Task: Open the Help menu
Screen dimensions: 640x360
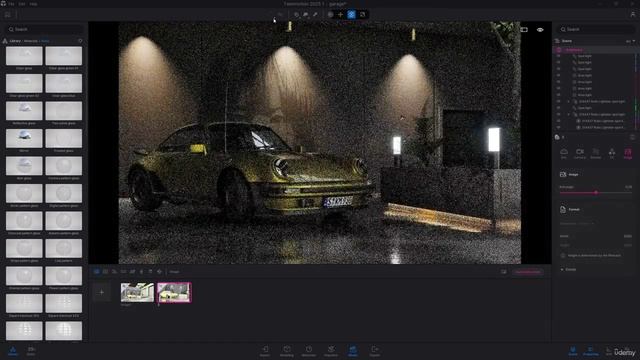Action: tap(33, 4)
